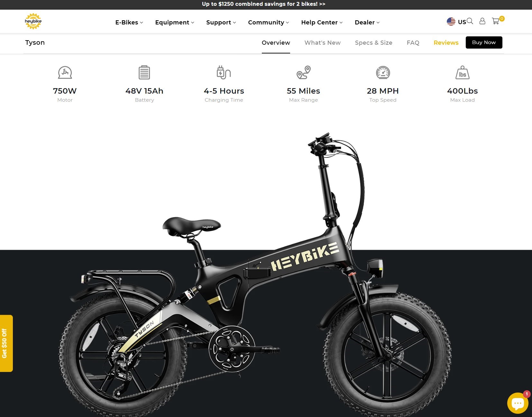The width and height of the screenshot is (532, 417).
Task: Expand the Equipment menu
Action: [x=175, y=22]
